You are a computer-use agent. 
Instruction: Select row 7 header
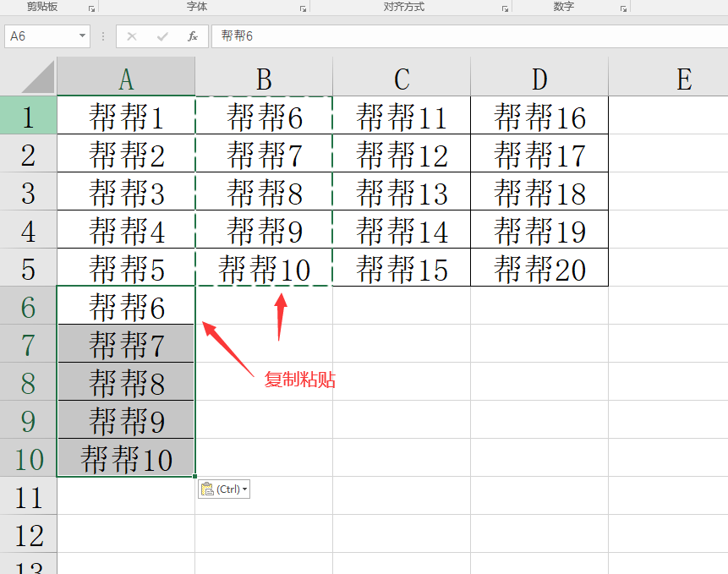click(x=29, y=344)
